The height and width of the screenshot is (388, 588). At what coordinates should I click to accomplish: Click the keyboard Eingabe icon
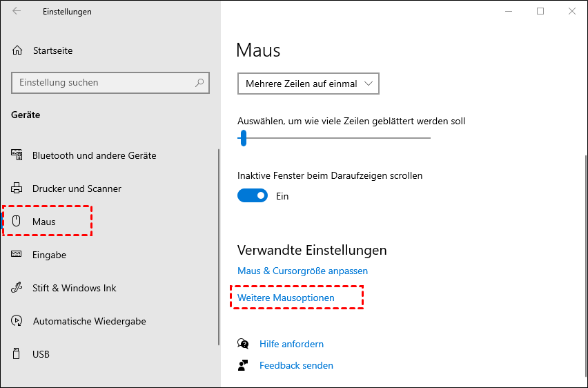(x=17, y=255)
